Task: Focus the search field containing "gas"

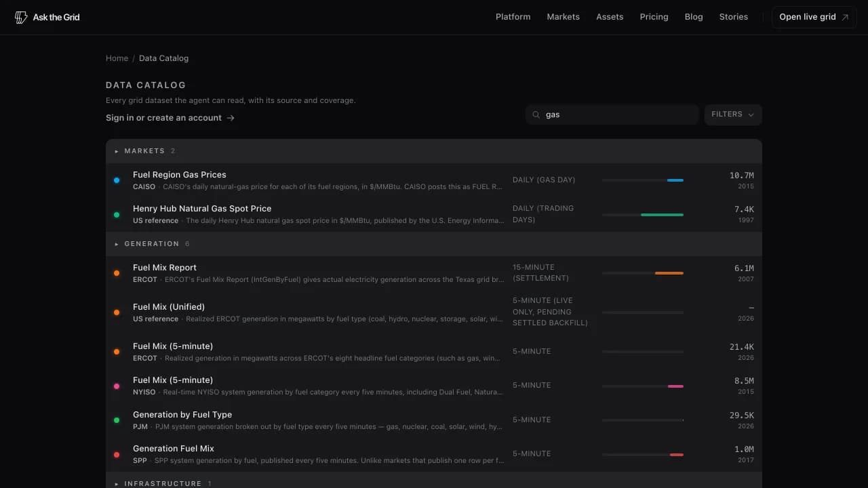Action: [612, 115]
